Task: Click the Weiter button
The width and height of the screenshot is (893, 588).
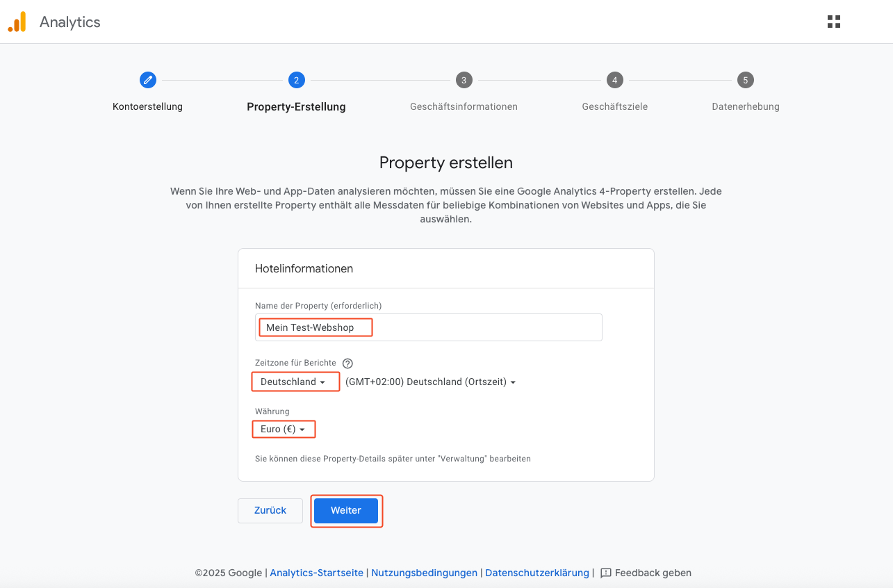Action: click(346, 510)
